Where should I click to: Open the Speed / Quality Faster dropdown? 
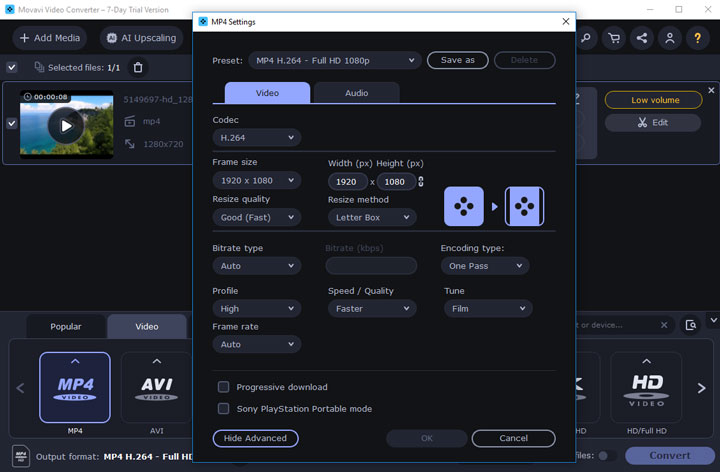(x=372, y=309)
